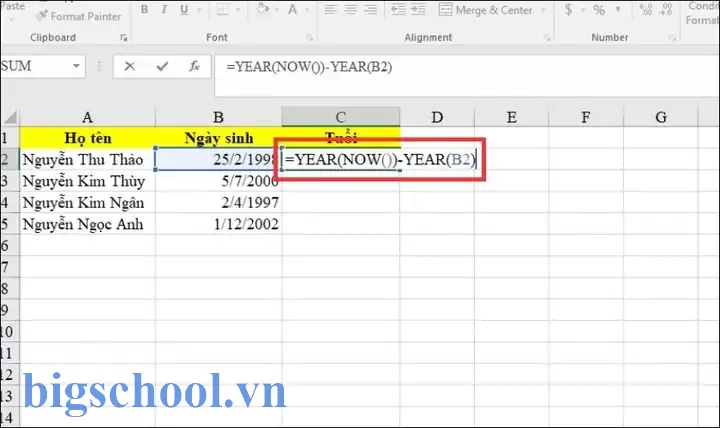Click the Increase Decimal icon
This screenshot has height=428, width=720.
(646, 9)
